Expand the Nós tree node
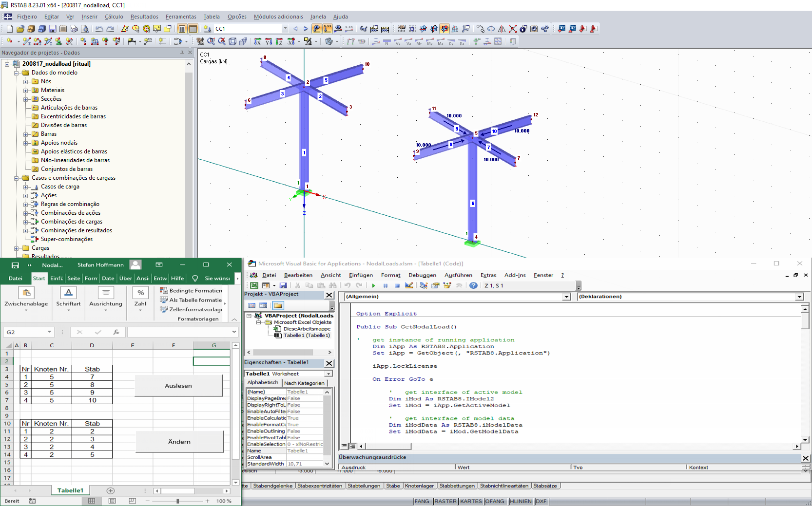This screenshot has width=812, height=506. (26, 82)
